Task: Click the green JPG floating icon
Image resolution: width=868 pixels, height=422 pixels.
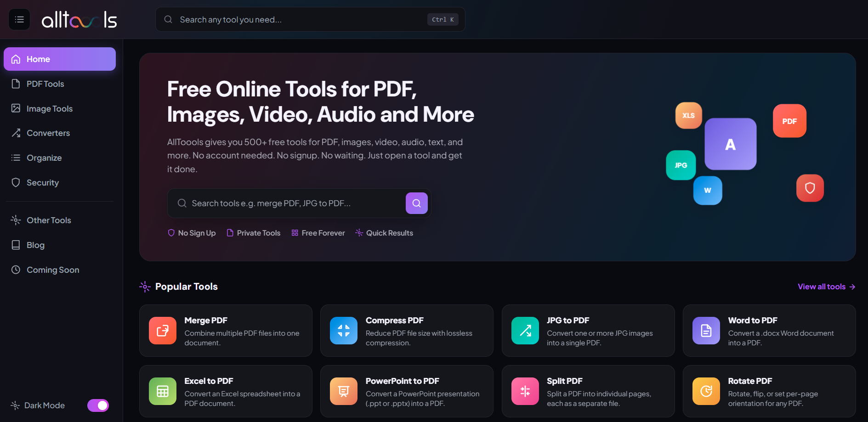Action: pyautogui.click(x=681, y=165)
